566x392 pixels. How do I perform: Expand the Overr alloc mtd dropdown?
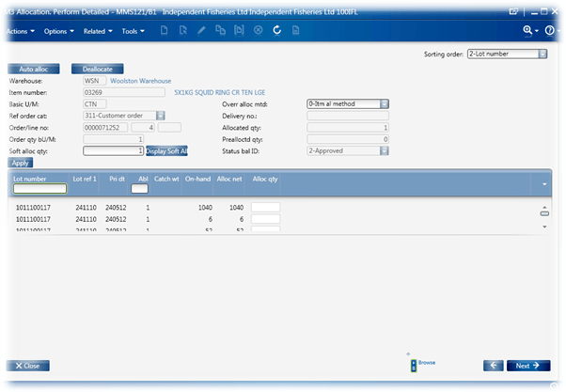point(385,103)
